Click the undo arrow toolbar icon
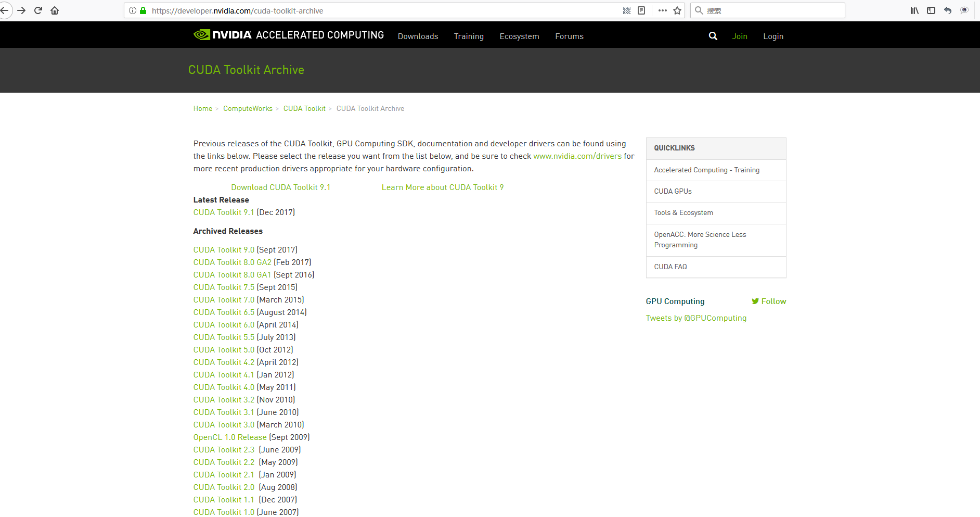The image size is (980, 517). point(948,10)
